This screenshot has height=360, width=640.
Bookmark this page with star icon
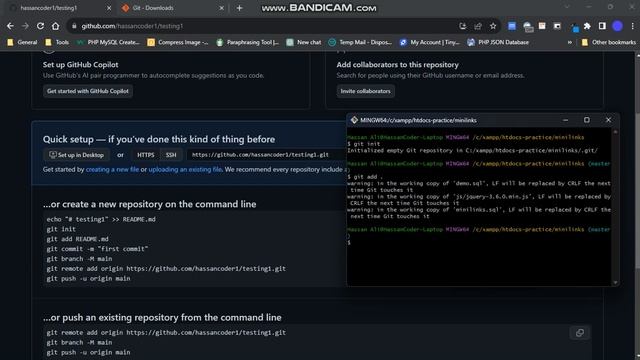click(x=493, y=26)
